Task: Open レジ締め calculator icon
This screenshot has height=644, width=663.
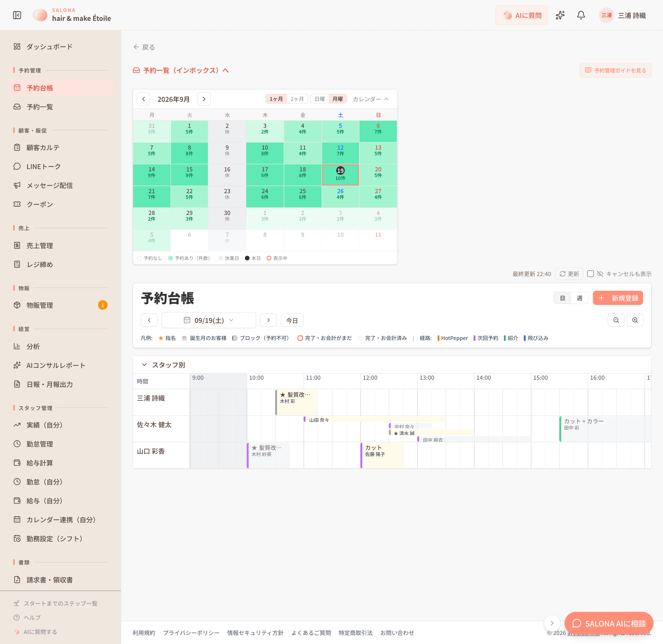Action: click(17, 264)
